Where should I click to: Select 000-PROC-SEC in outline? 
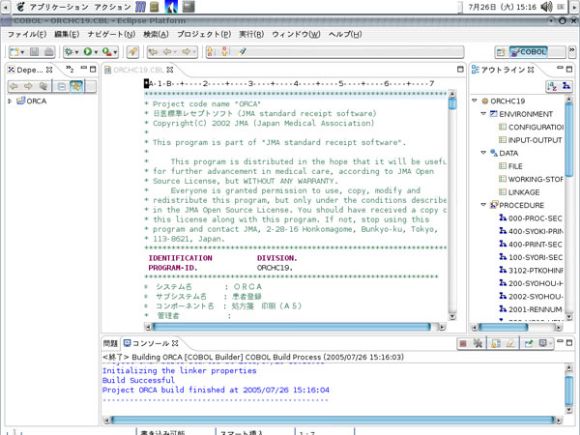(x=531, y=218)
